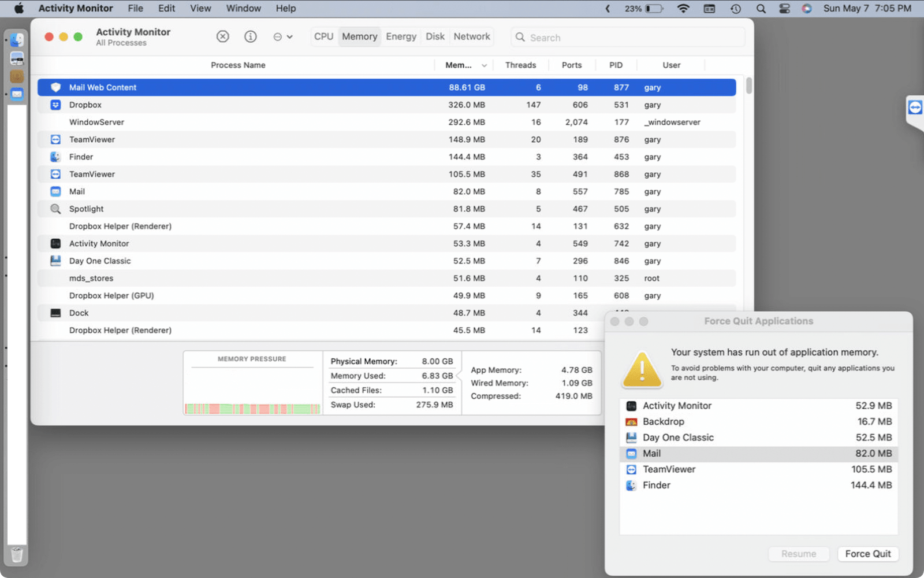This screenshot has width=924, height=578.
Task: Click the warning triangle icon in Force Quit
Action: click(x=642, y=369)
